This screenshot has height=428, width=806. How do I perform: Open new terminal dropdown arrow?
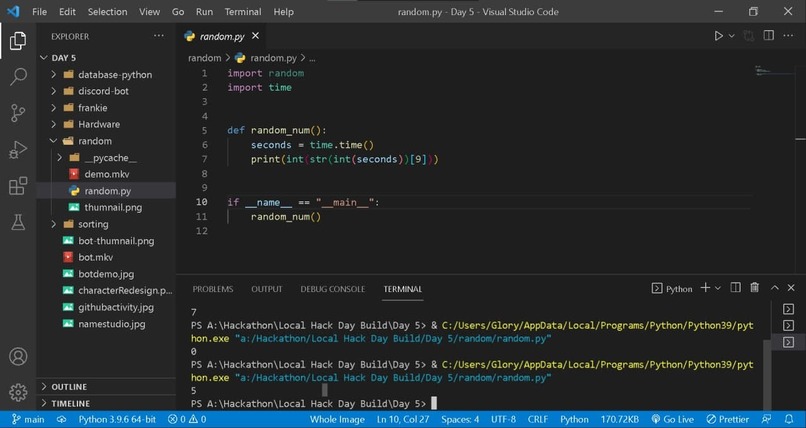pyautogui.click(x=718, y=288)
